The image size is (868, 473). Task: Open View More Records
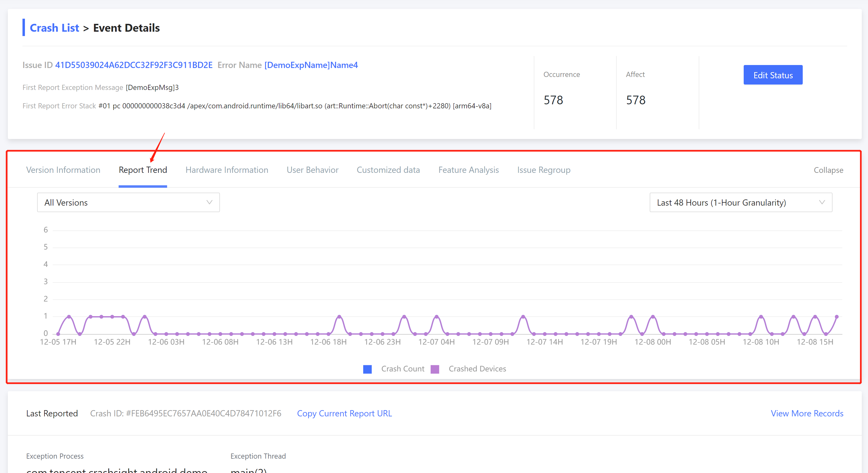(807, 413)
